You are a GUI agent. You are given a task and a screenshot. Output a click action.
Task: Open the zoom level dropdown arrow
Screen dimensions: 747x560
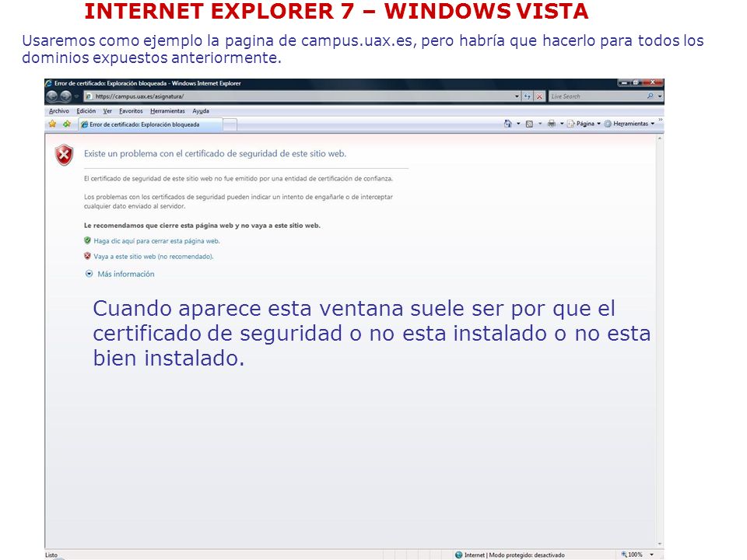click(652, 555)
